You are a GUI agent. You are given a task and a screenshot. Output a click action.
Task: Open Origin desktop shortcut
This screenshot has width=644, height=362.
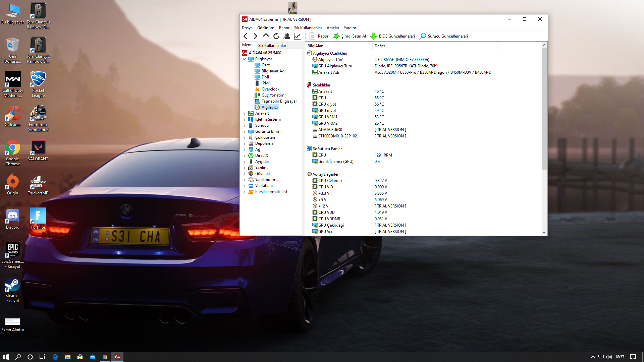pos(12,184)
